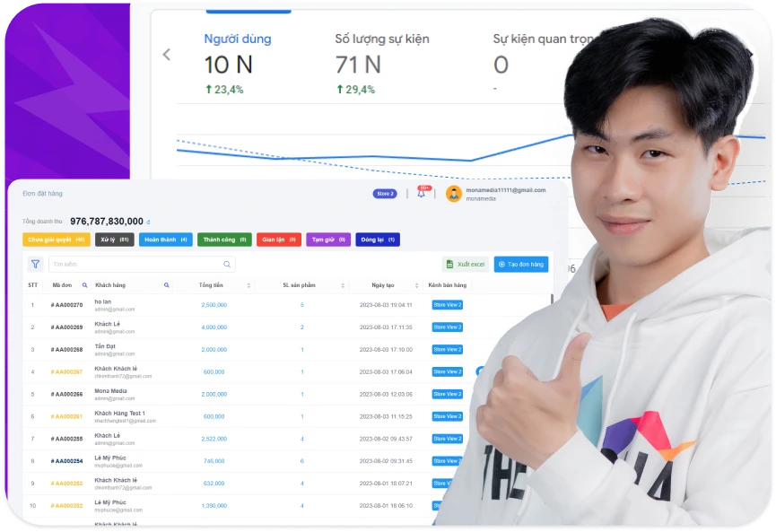Viewport: 776px width, 532px height.
Task: Open order #AA000268
Action: coord(66,349)
